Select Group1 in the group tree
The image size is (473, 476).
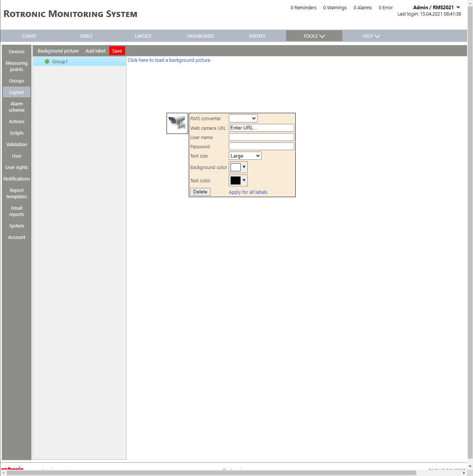coord(80,61)
